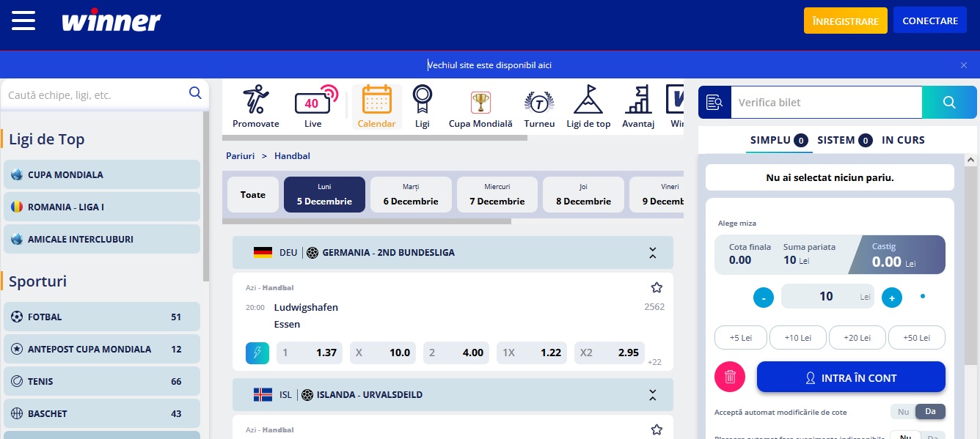Switch to the SISTEM bet slip tab
The height and width of the screenshot is (439, 980).
click(x=844, y=140)
